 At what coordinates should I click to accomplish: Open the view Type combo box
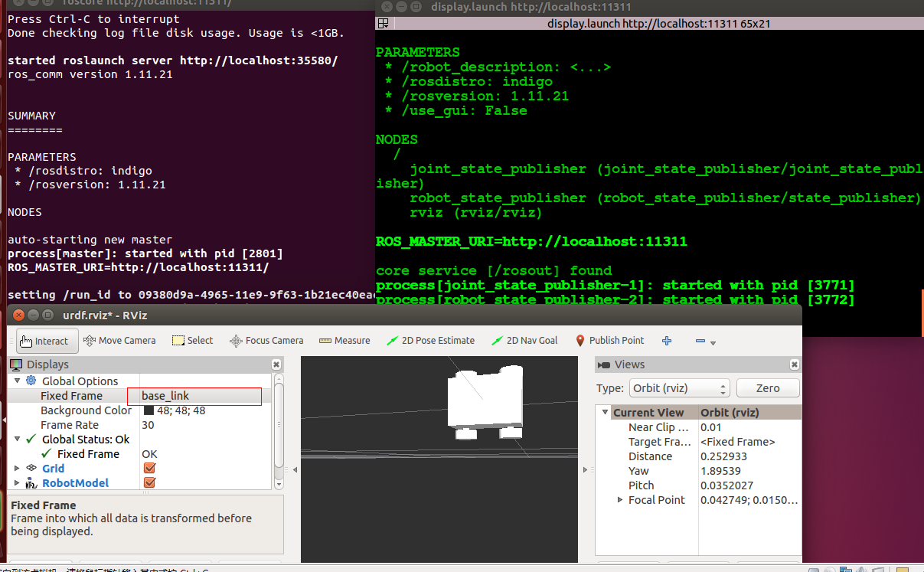click(x=679, y=388)
